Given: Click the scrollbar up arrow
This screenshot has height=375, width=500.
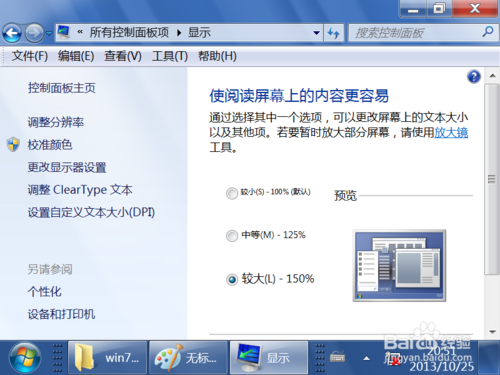Looking at the screenshot, I should (x=492, y=76).
